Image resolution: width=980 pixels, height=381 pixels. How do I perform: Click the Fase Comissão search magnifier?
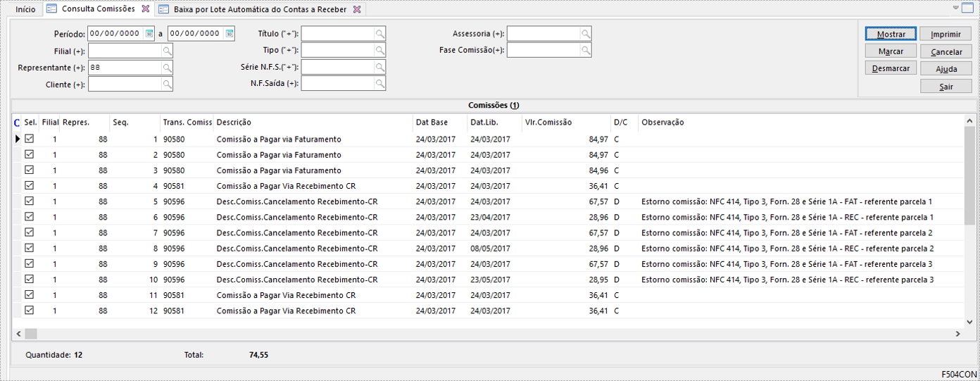click(x=585, y=50)
